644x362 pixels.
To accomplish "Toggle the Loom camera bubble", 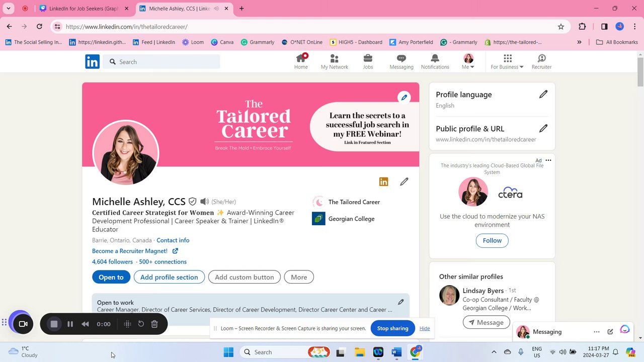I will [x=23, y=324].
